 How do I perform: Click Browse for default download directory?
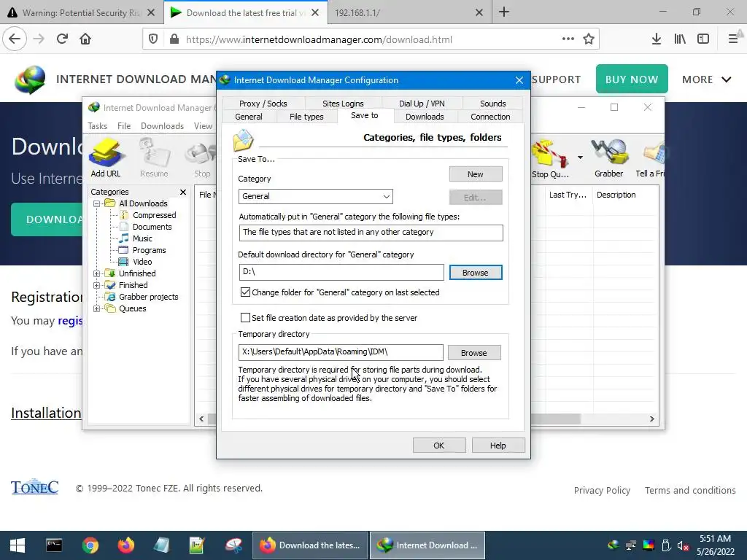click(476, 273)
